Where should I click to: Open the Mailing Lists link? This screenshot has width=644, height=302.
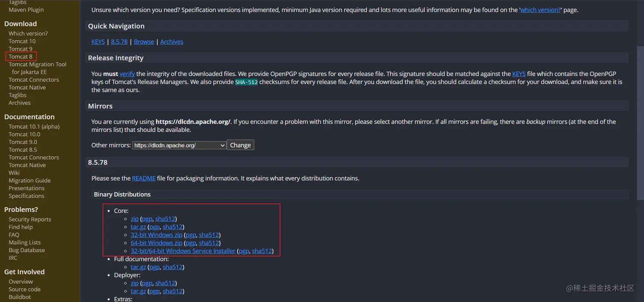tap(25, 242)
